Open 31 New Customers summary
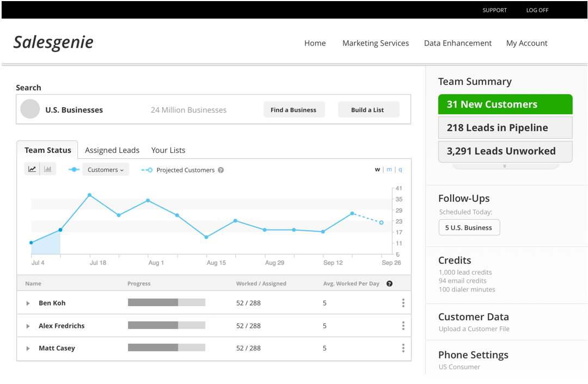The image size is (588, 384). coord(505,104)
